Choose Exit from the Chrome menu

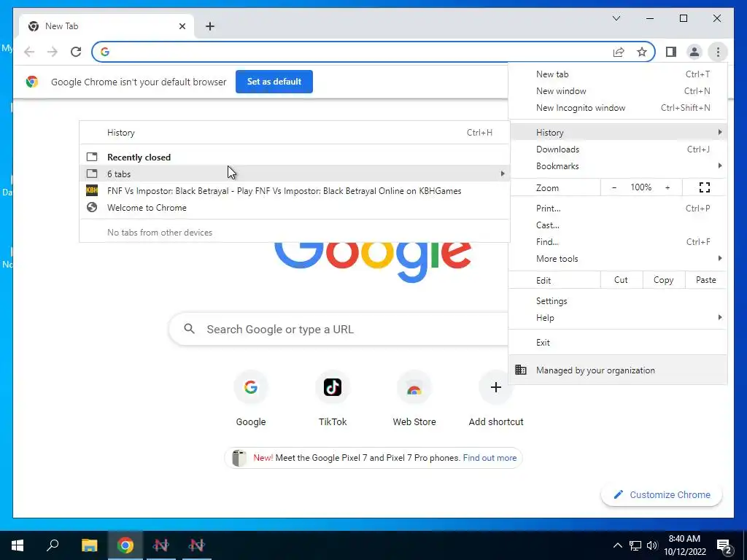tap(617, 343)
